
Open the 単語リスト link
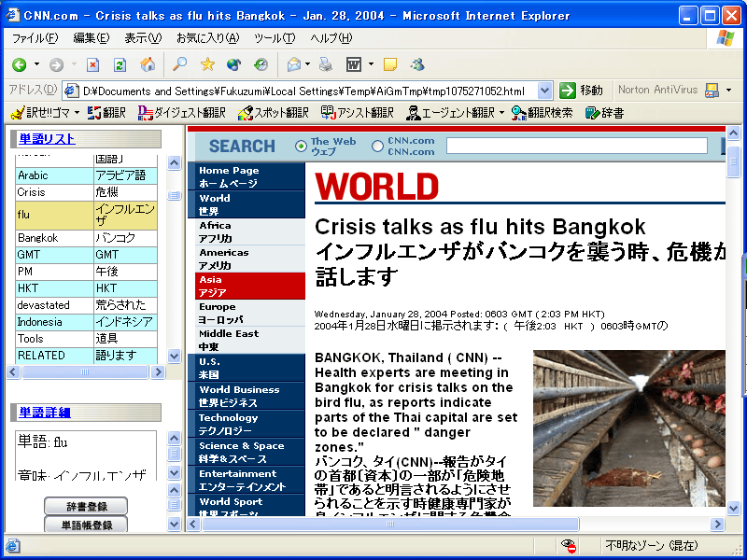pos(47,139)
